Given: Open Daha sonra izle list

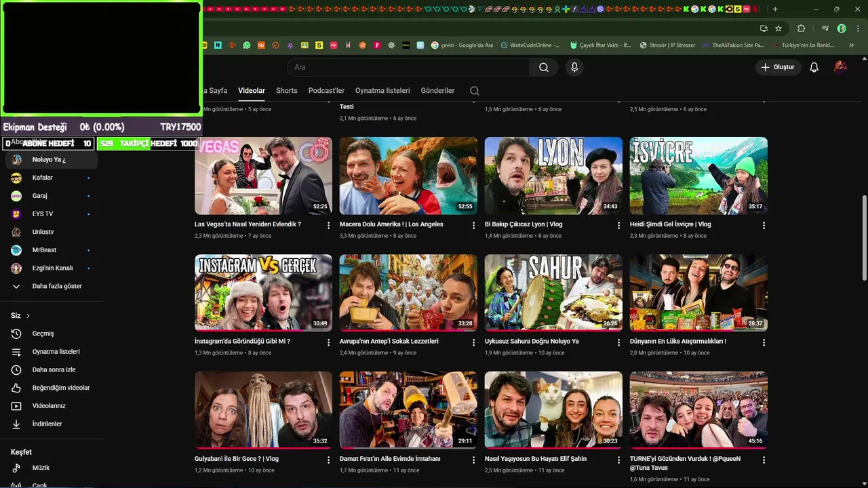Looking at the screenshot, I should click(52, 370).
